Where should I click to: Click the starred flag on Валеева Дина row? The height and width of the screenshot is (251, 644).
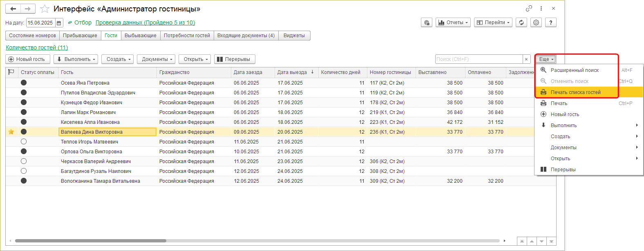pos(11,132)
